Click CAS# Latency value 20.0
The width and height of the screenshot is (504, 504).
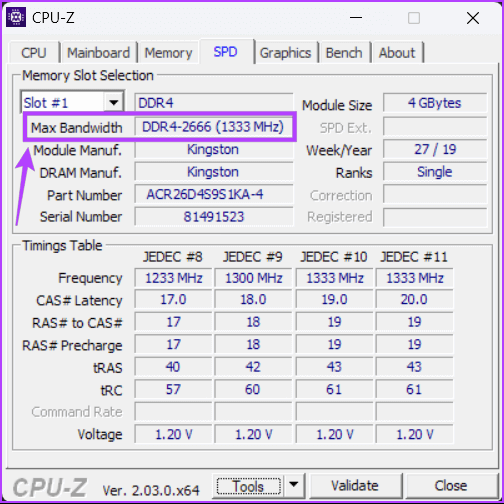415,299
